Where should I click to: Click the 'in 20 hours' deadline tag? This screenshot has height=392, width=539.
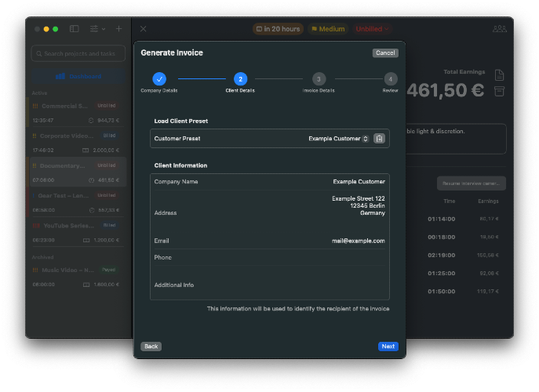[x=278, y=29]
